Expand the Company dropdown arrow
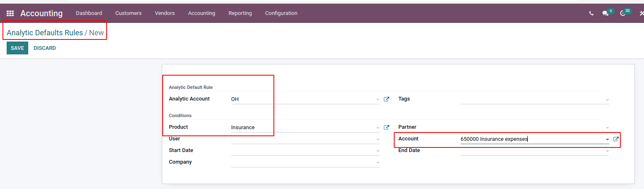644x189 pixels. point(378,163)
